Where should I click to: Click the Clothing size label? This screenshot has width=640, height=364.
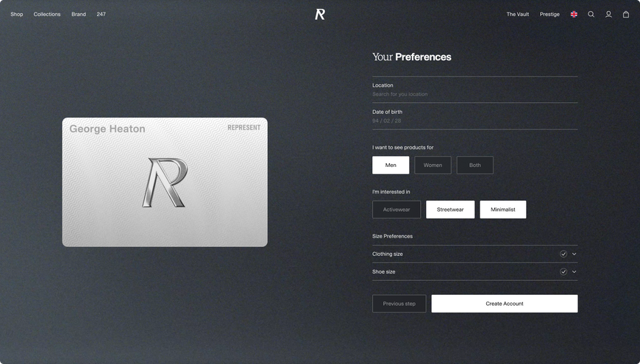click(x=388, y=254)
